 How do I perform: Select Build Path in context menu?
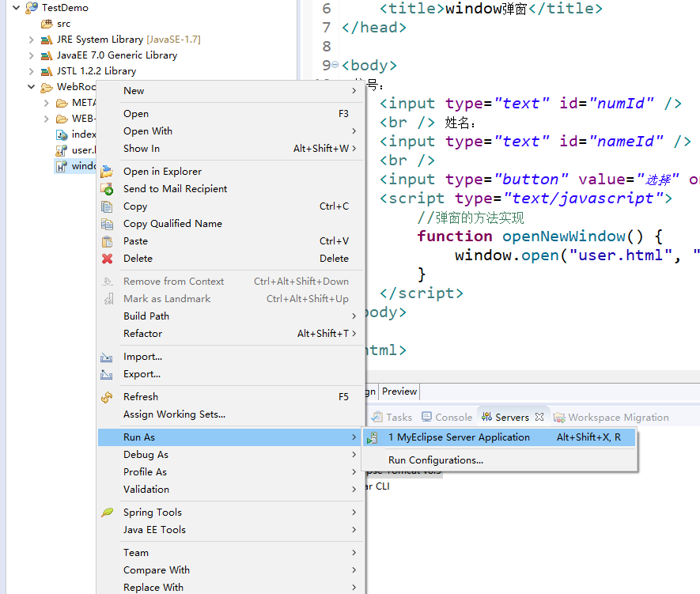coord(230,316)
